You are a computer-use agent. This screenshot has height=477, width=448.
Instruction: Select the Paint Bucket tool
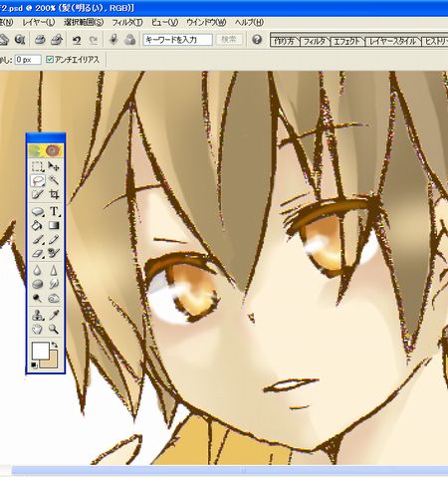(x=37, y=225)
